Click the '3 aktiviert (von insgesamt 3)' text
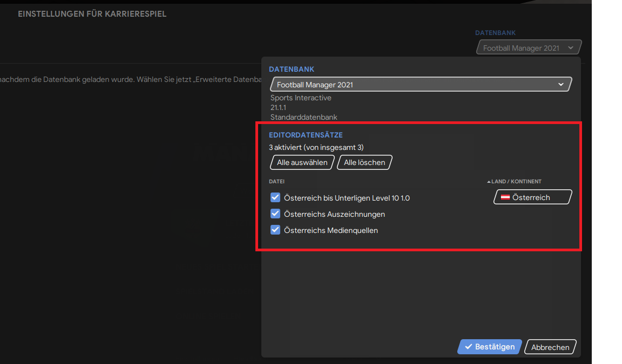 click(316, 147)
